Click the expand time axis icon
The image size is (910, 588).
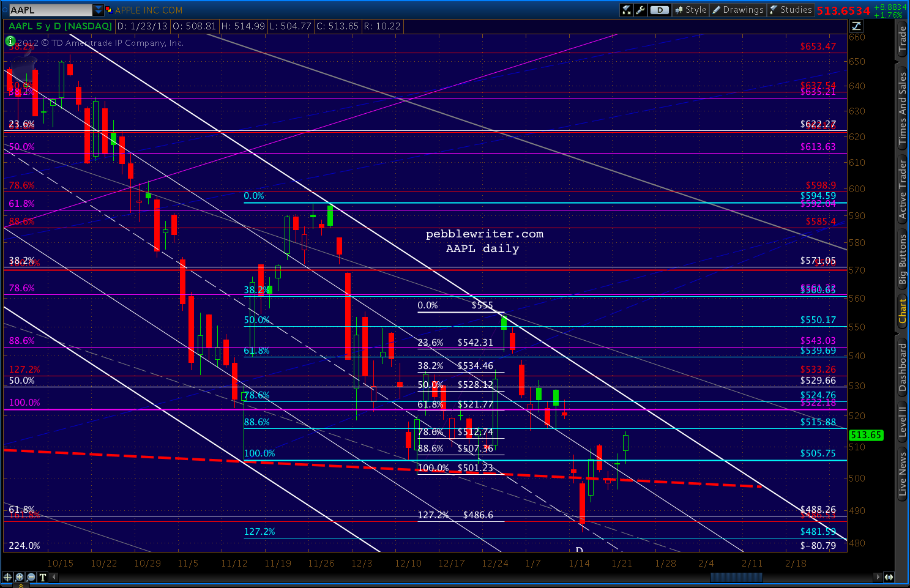(x=889, y=577)
